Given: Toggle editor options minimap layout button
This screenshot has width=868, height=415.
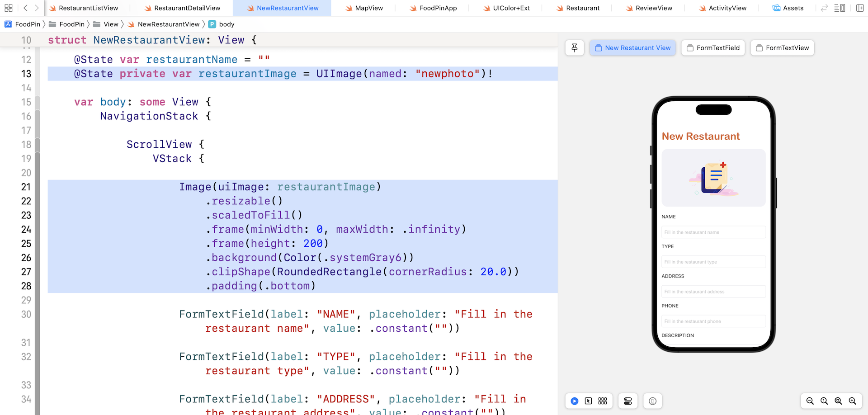Looking at the screenshot, I should click(x=840, y=8).
